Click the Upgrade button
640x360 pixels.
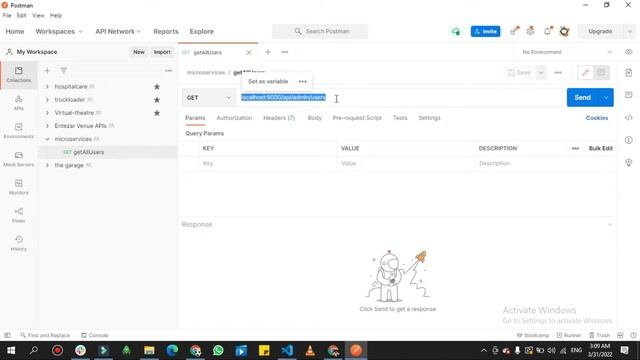600,31
